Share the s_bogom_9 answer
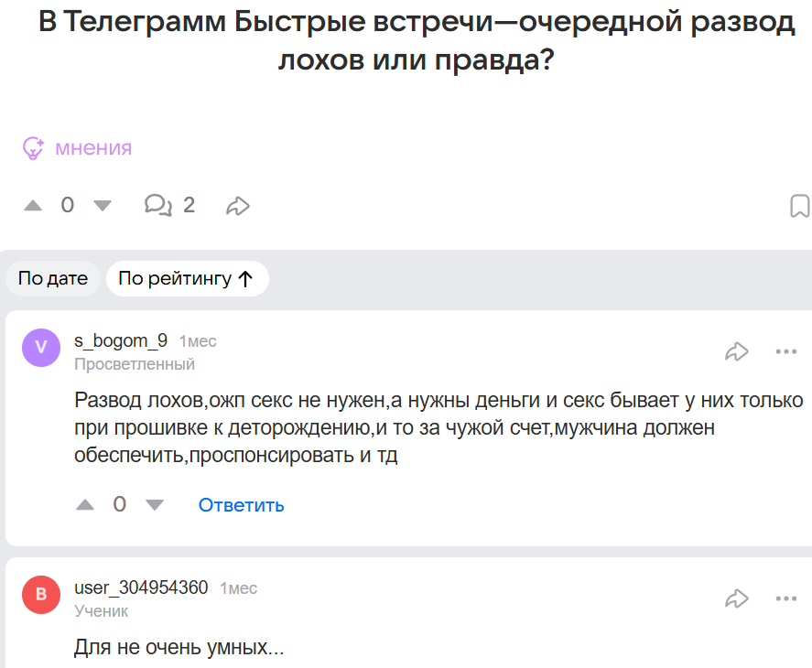The height and width of the screenshot is (668, 812). pyautogui.click(x=736, y=350)
